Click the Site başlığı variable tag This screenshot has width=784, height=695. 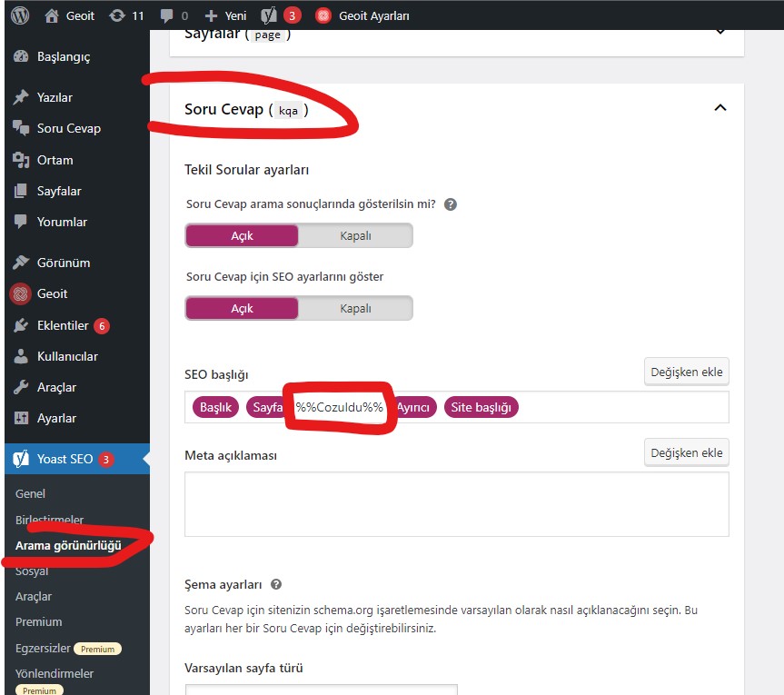coord(481,408)
